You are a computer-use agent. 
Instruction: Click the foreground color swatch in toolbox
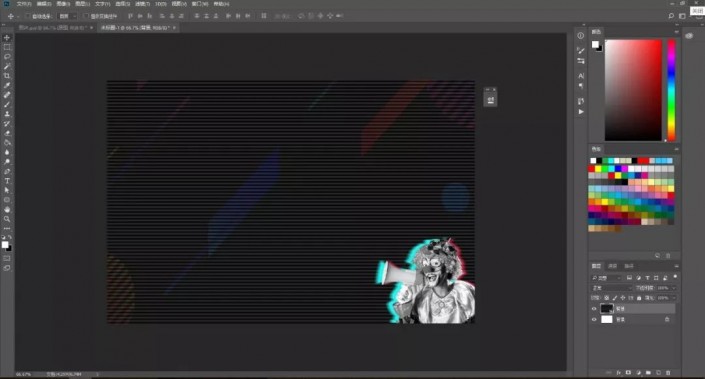(x=5, y=244)
